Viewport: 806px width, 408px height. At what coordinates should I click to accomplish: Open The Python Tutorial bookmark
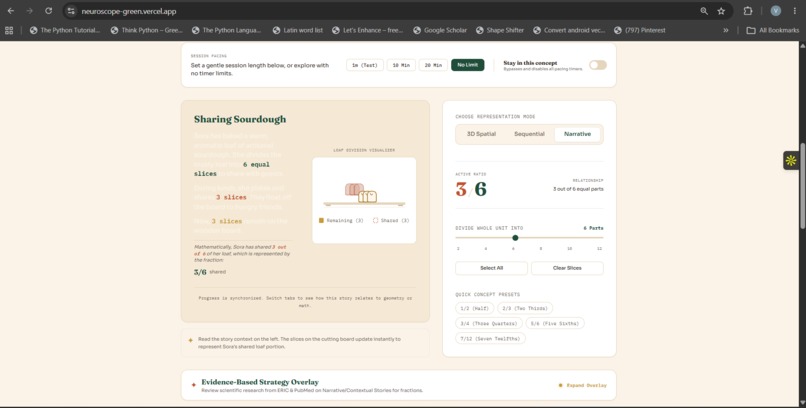pos(65,30)
